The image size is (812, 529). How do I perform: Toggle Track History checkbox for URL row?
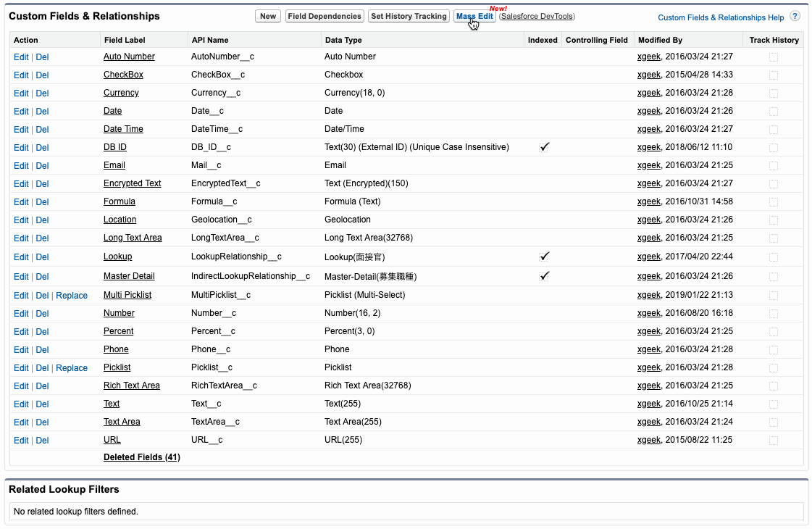tap(774, 441)
